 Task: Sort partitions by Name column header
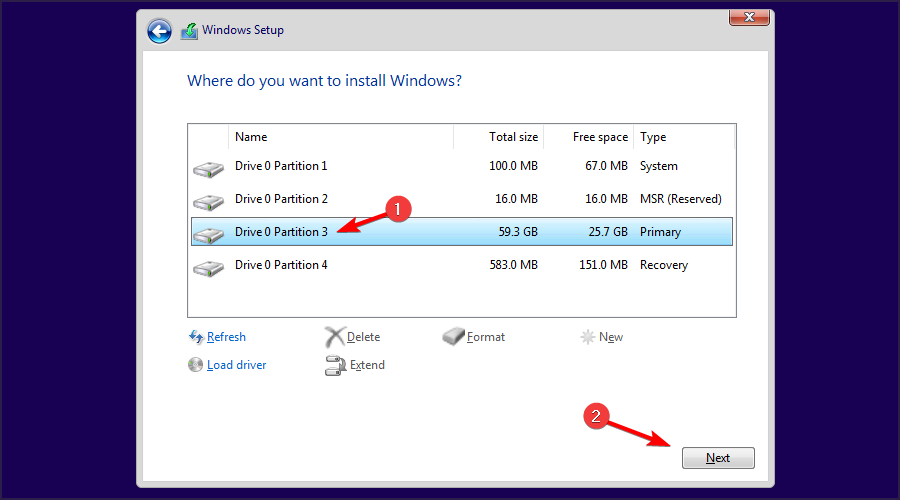point(251,137)
